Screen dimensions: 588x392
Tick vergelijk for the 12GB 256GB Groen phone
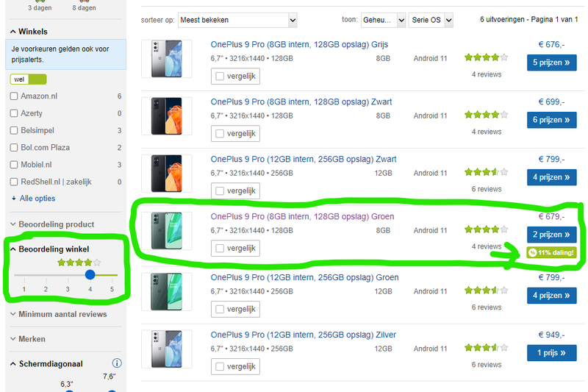coord(220,309)
